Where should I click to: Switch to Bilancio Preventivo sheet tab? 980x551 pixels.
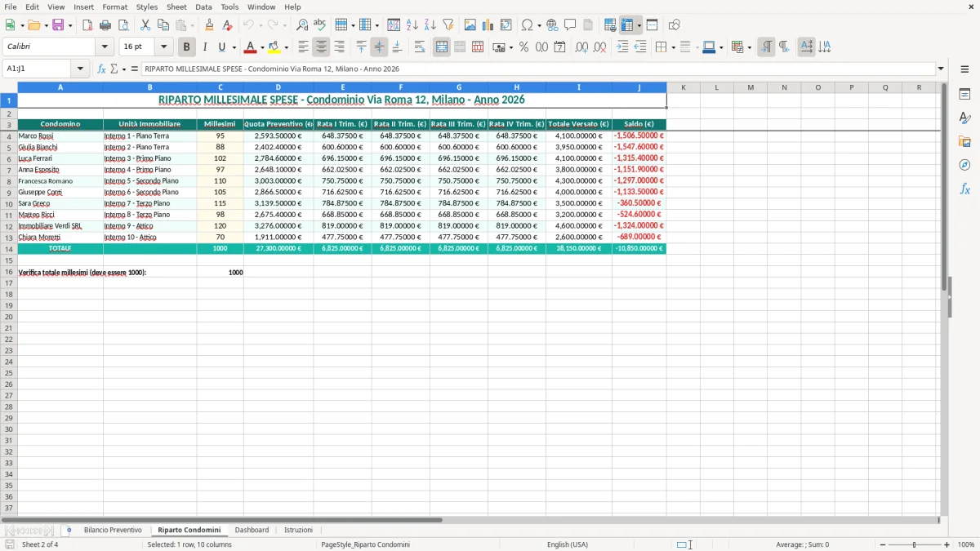(x=113, y=531)
